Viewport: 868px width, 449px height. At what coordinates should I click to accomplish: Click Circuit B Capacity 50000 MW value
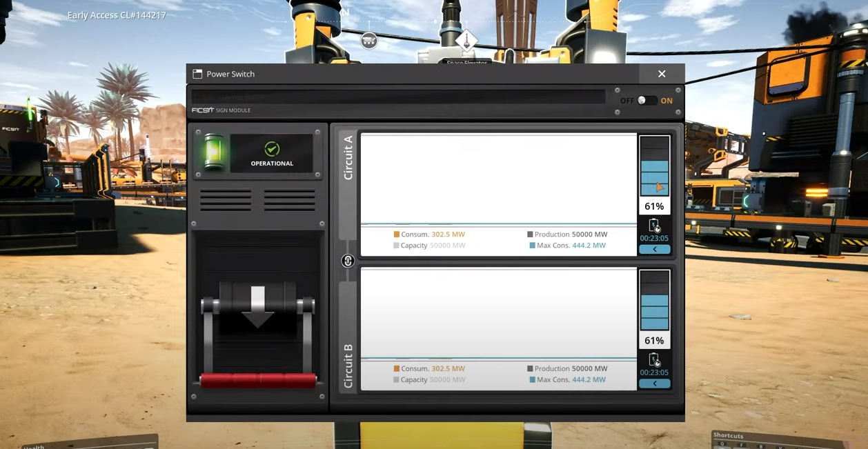[447, 380]
